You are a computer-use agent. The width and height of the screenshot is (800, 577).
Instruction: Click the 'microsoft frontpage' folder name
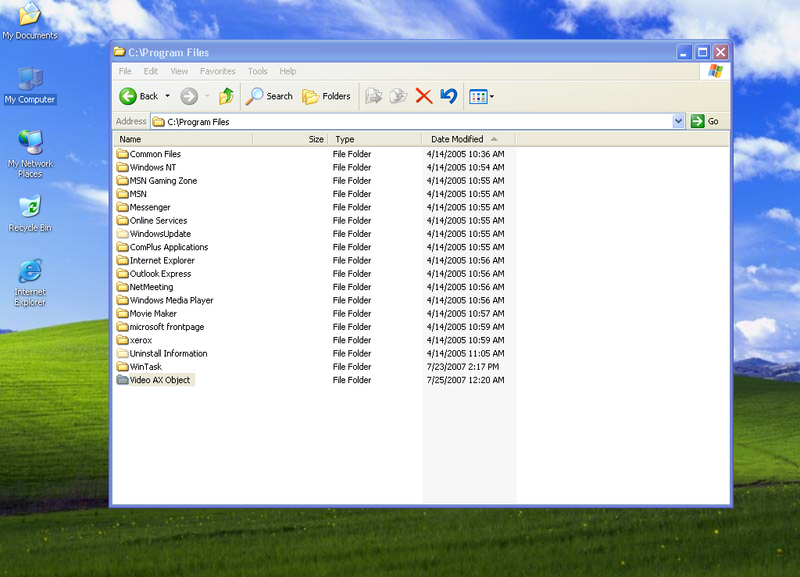(167, 327)
